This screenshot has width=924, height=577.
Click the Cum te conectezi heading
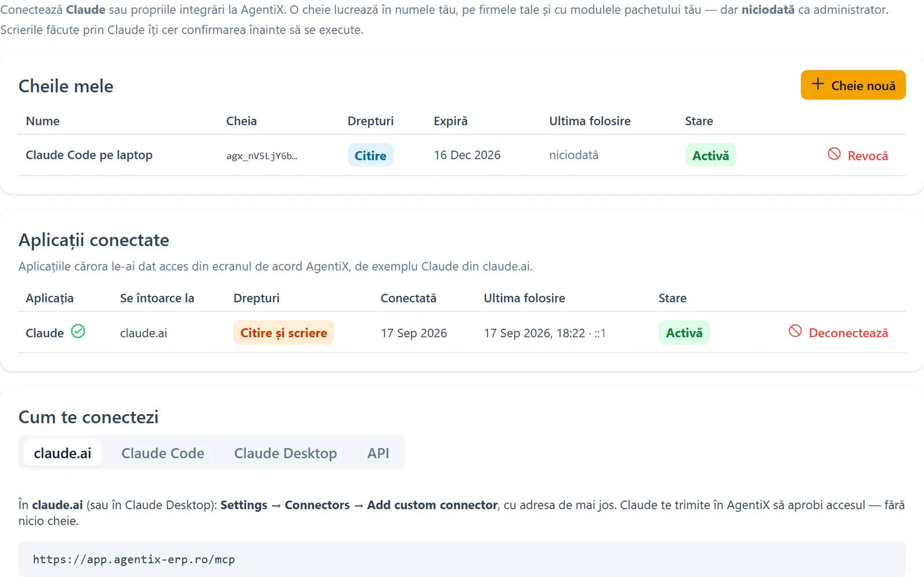(88, 417)
